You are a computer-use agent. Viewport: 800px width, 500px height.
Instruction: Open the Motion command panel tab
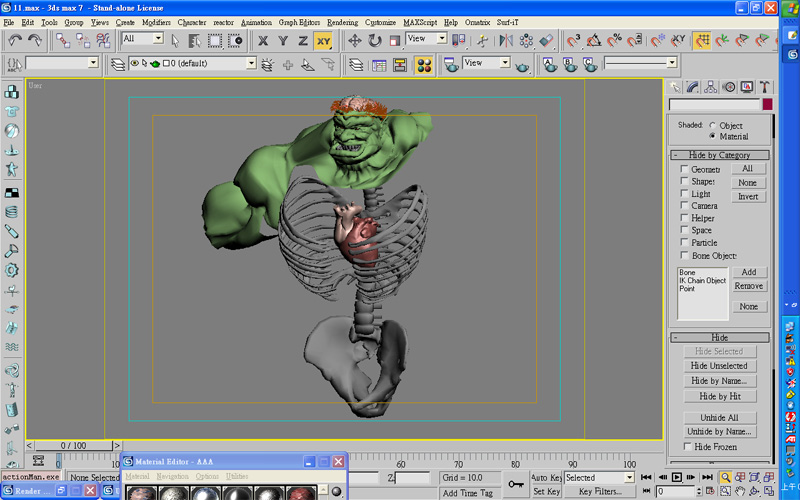(x=729, y=87)
